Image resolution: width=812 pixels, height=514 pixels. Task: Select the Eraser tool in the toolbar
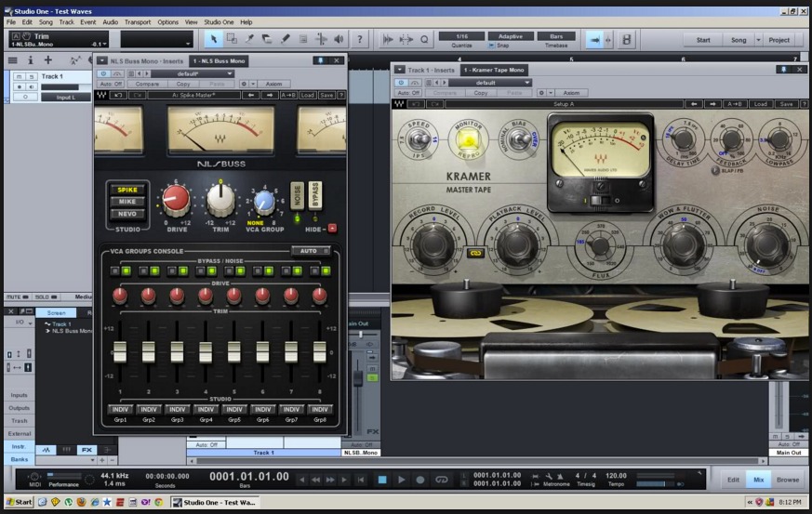coord(267,39)
